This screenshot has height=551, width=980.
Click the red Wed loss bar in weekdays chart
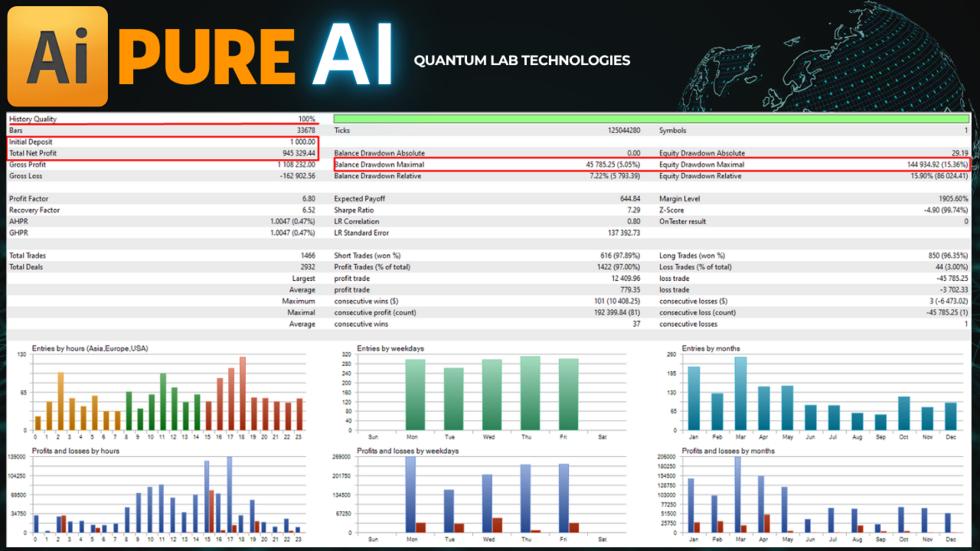point(497,525)
